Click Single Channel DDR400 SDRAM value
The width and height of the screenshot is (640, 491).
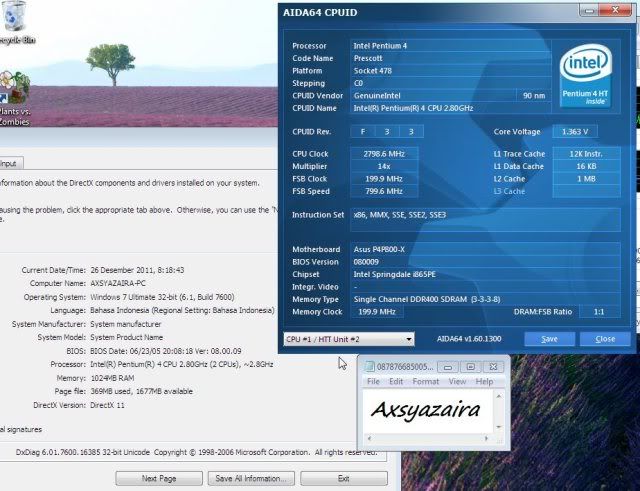point(485,299)
